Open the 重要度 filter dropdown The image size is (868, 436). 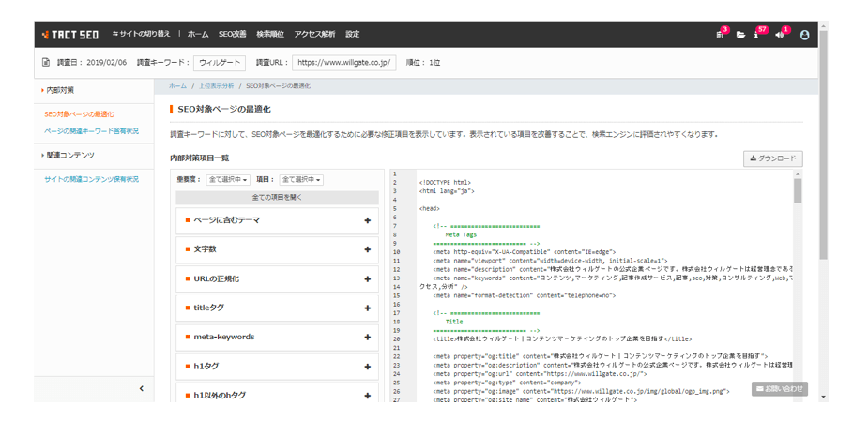click(x=228, y=179)
